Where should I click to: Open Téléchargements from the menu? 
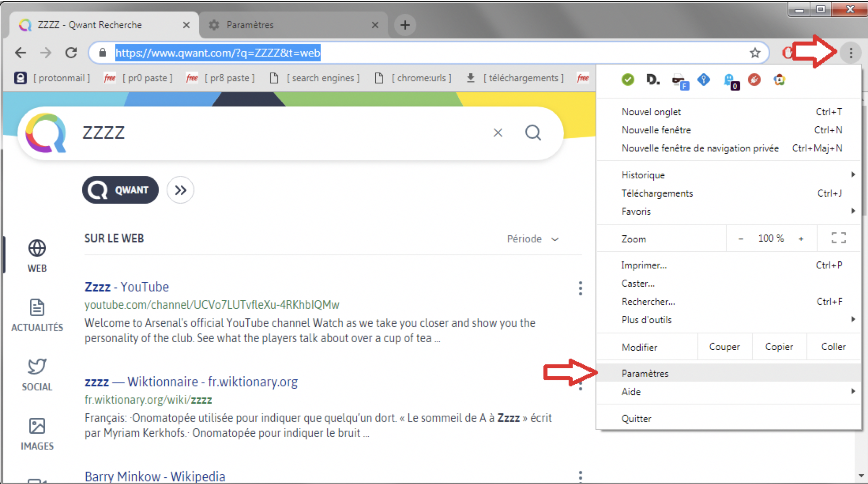pos(729,193)
